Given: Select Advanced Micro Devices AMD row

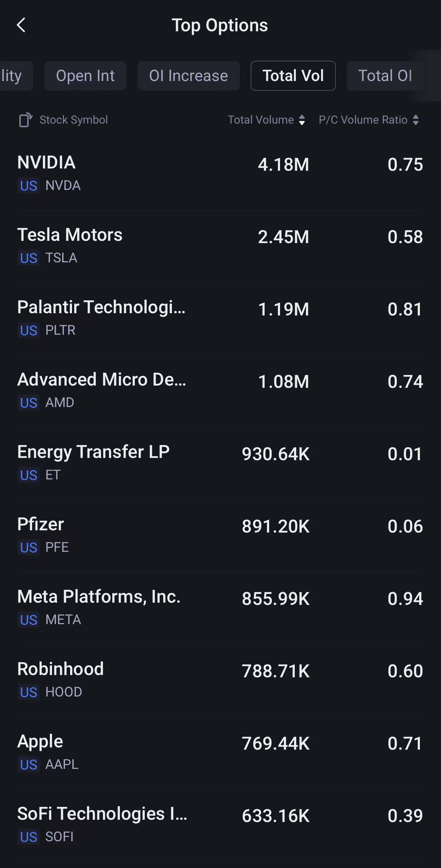Looking at the screenshot, I should tap(220, 390).
